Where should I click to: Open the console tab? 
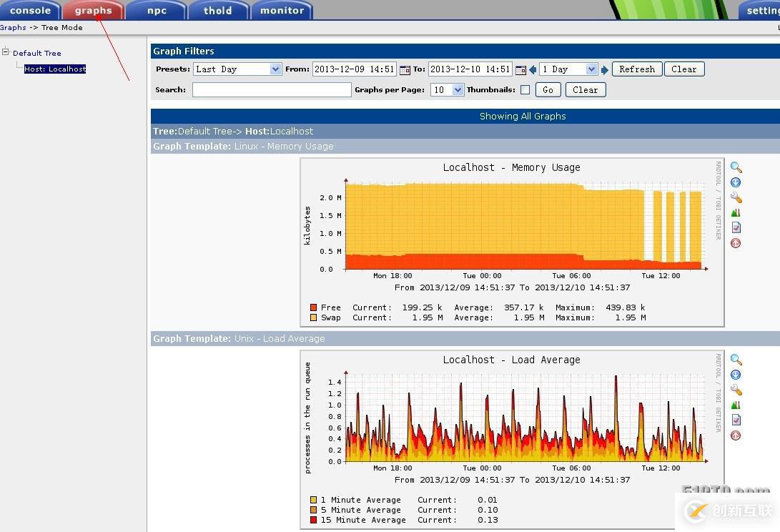pos(30,10)
